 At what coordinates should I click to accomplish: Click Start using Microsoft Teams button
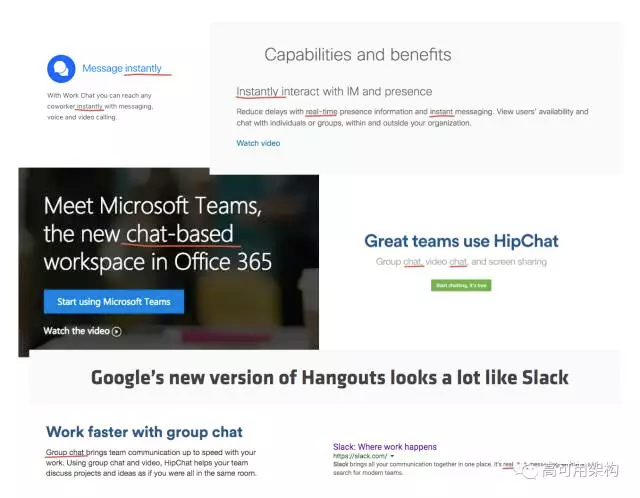[x=114, y=302]
